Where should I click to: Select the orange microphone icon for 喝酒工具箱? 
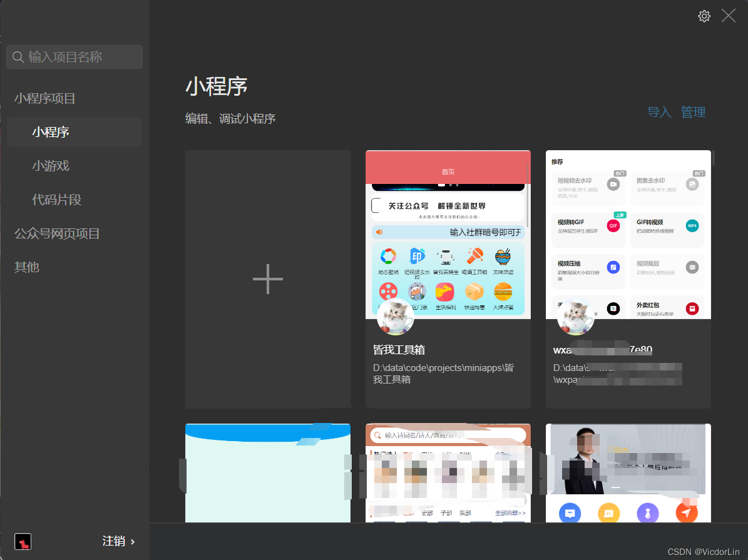(x=475, y=255)
